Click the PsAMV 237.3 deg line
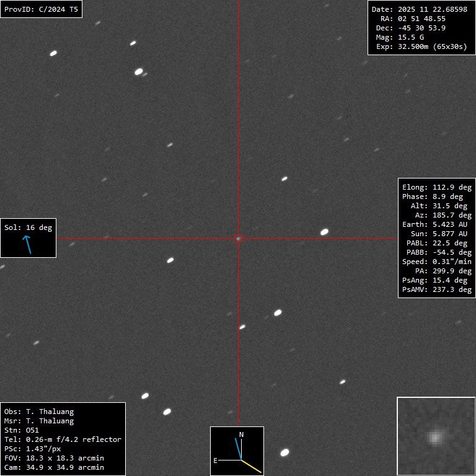The width and height of the screenshot is (476, 476). (x=436, y=289)
